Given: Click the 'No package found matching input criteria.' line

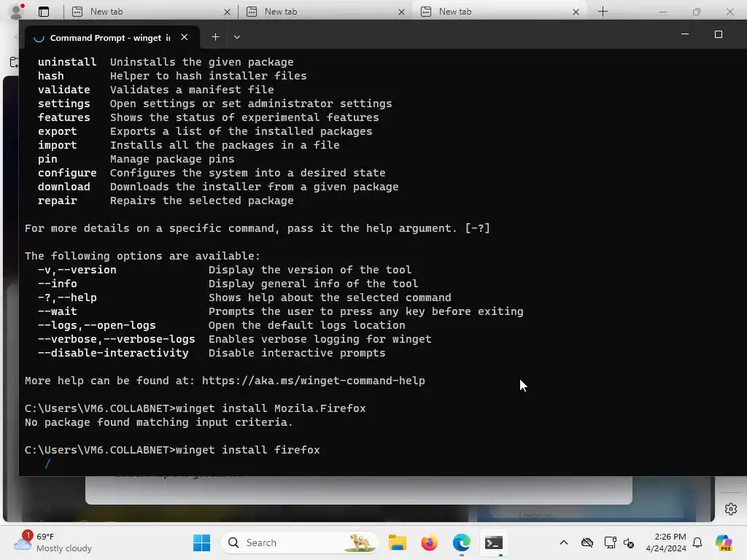Looking at the screenshot, I should (x=158, y=422).
